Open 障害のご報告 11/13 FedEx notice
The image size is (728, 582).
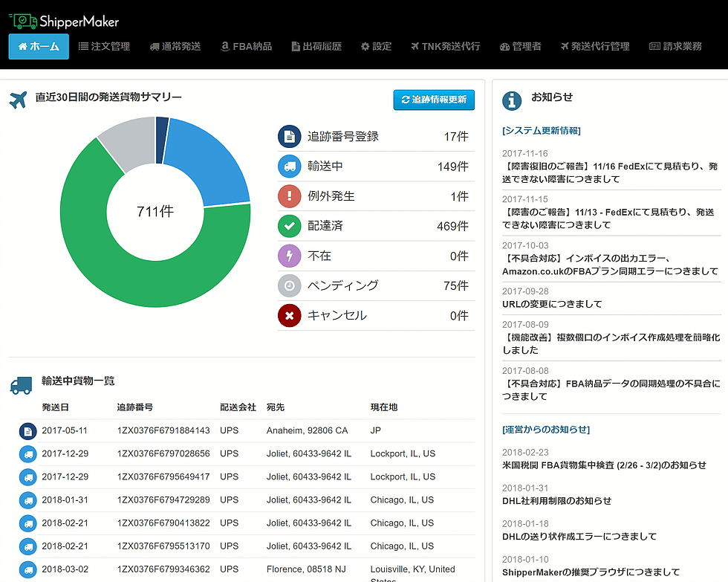tap(608, 219)
